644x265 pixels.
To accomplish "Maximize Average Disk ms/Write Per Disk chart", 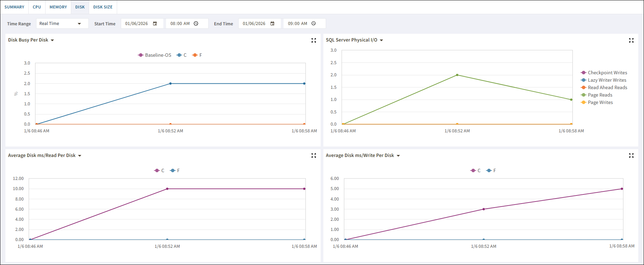I will (631, 156).
